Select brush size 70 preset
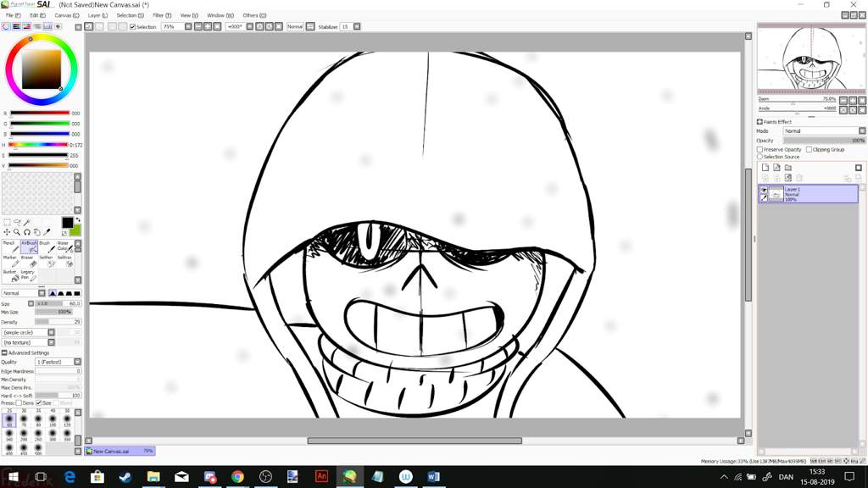 [x=24, y=420]
